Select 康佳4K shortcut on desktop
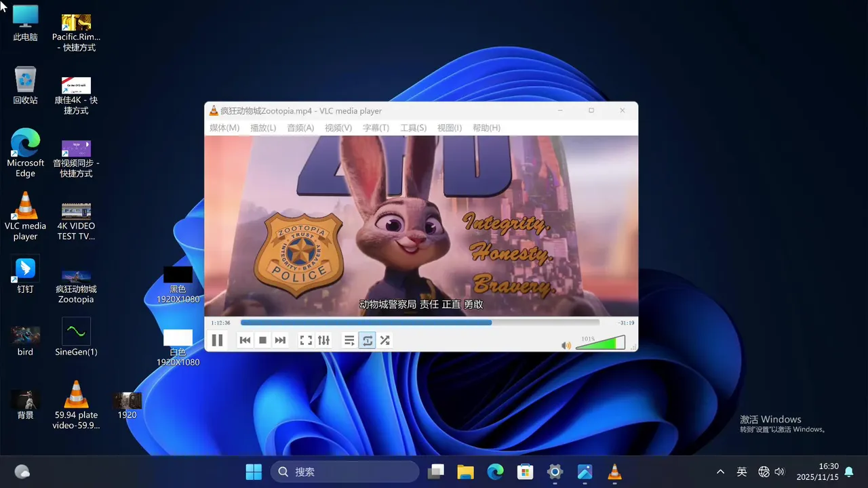The height and width of the screenshot is (488, 868). (76, 96)
